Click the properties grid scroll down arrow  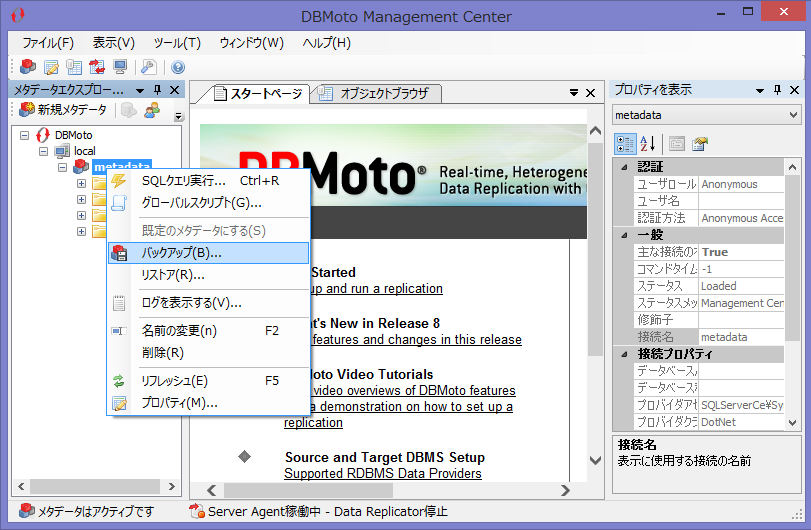792,422
